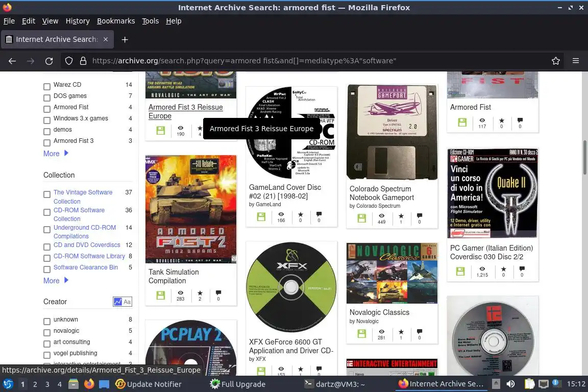Open the volume control in system tray
This screenshot has height=392, width=588.
pyautogui.click(x=510, y=384)
